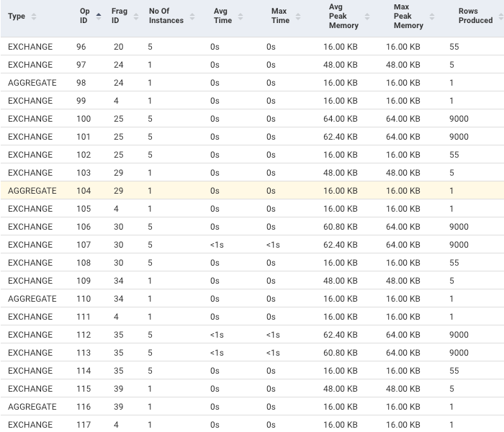Click the Max Time header label
Image resolution: width=504 pixels, height=432 pixels.
[280, 16]
